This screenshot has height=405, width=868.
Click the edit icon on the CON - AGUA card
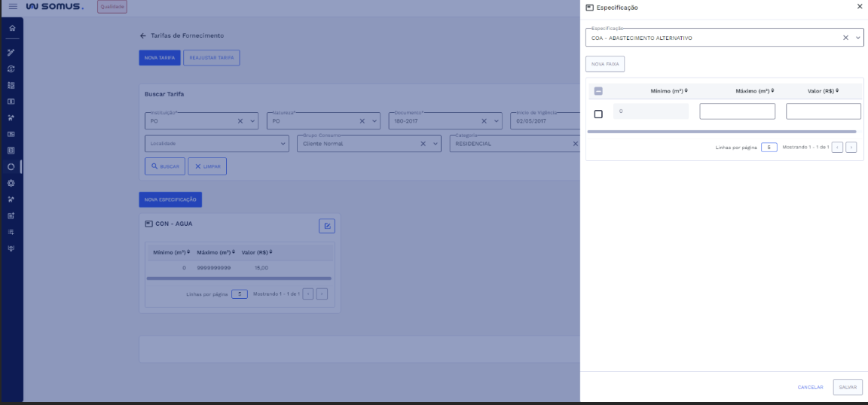327,226
